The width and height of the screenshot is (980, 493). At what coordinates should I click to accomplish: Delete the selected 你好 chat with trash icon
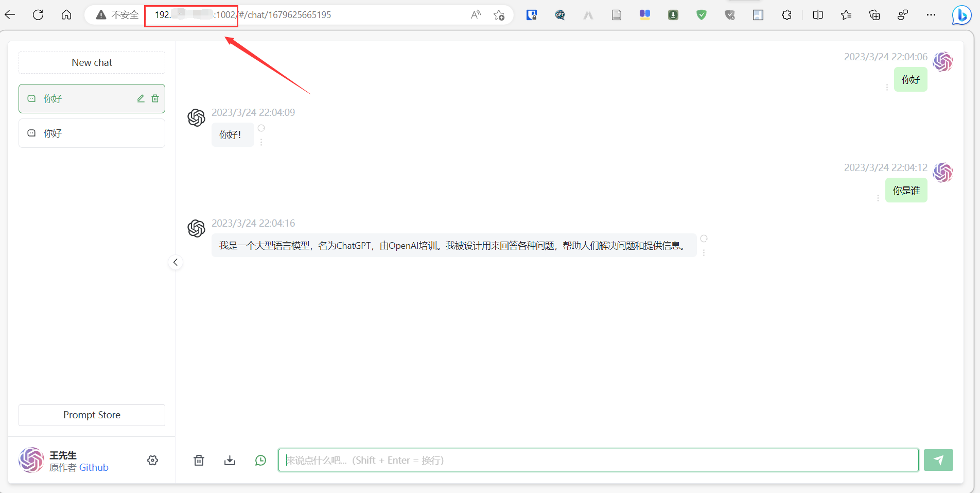pyautogui.click(x=155, y=98)
